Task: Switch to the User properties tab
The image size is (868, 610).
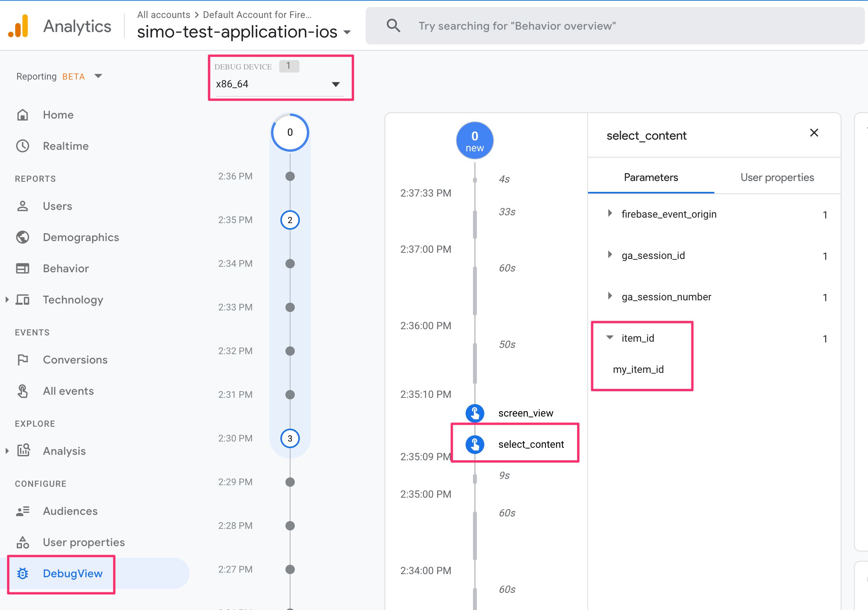Action: [777, 177]
